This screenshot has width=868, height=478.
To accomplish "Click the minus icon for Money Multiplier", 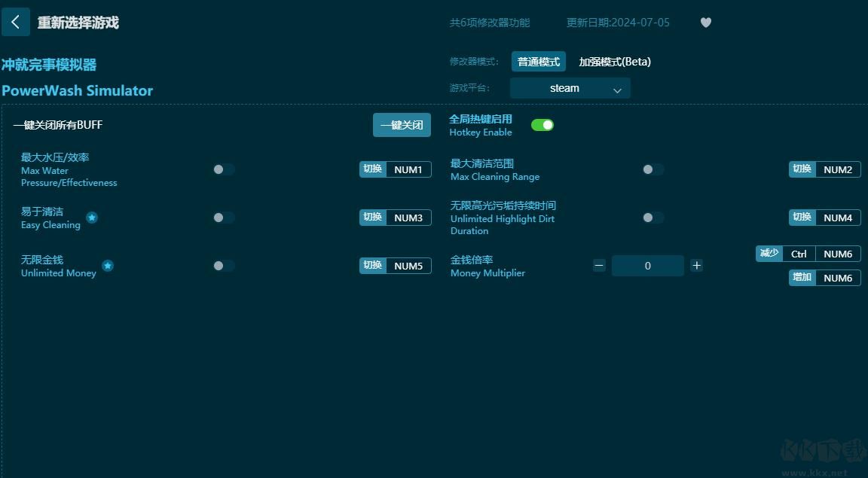I will point(599,265).
